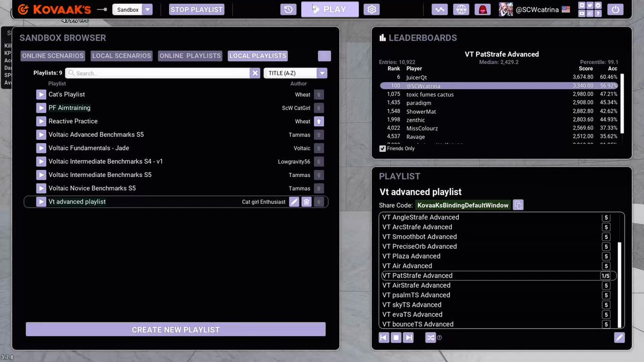
Task: Play the Vt advanced playlist
Action: pos(41,202)
